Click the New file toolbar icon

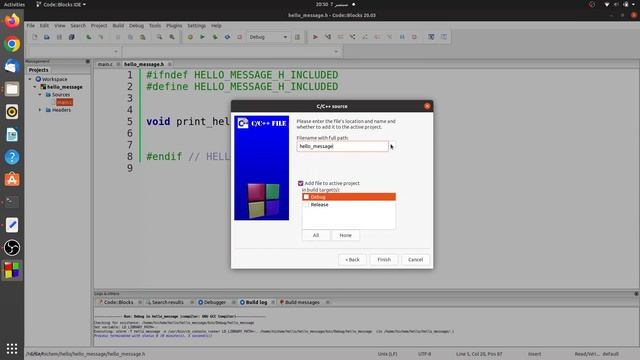click(x=35, y=37)
